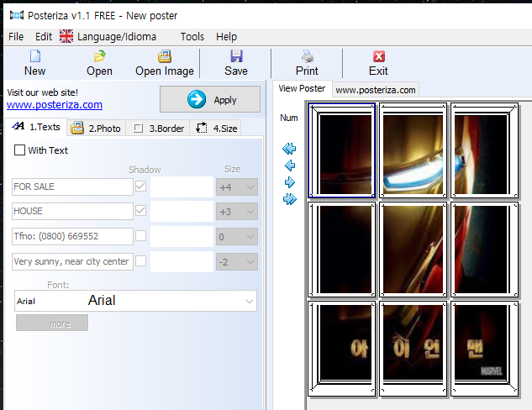Toggle shadow checkbox for HOUSE line
Screen dimensions: 532x410
click(x=141, y=211)
